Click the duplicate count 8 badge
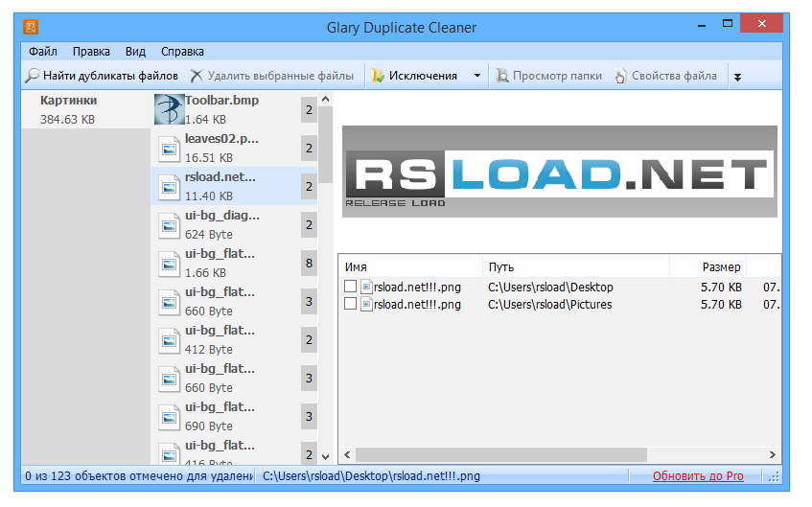Screen dimensions: 812x507 (x=309, y=263)
